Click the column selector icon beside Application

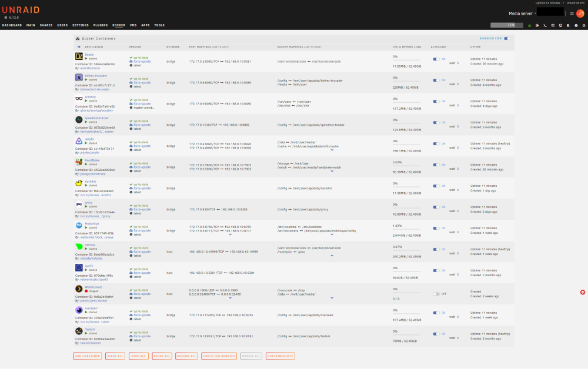click(x=79, y=47)
